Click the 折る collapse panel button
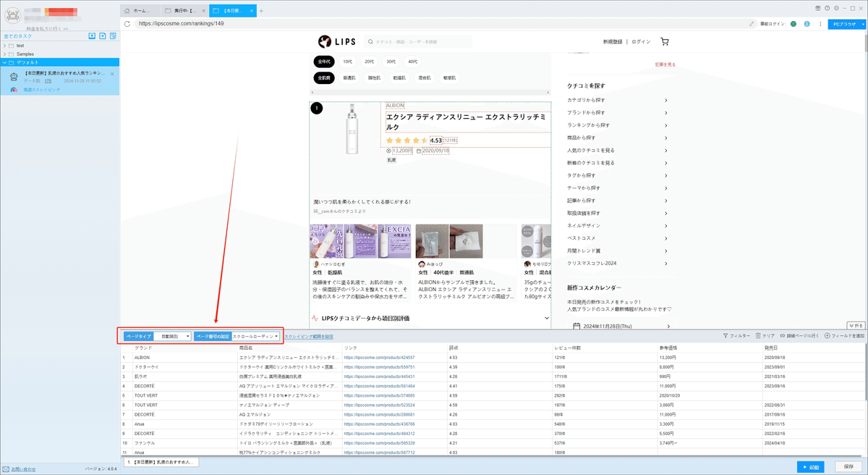This screenshot has height=475, width=868. pyautogui.click(x=855, y=325)
